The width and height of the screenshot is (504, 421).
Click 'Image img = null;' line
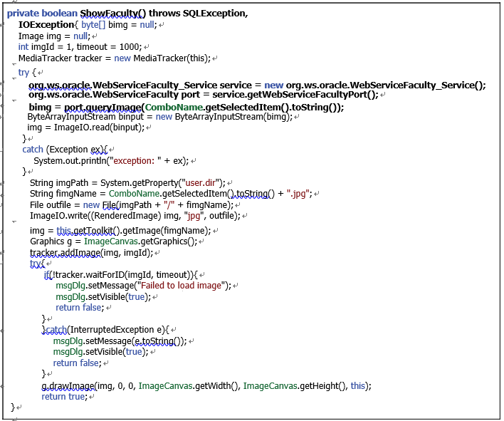coord(54,36)
